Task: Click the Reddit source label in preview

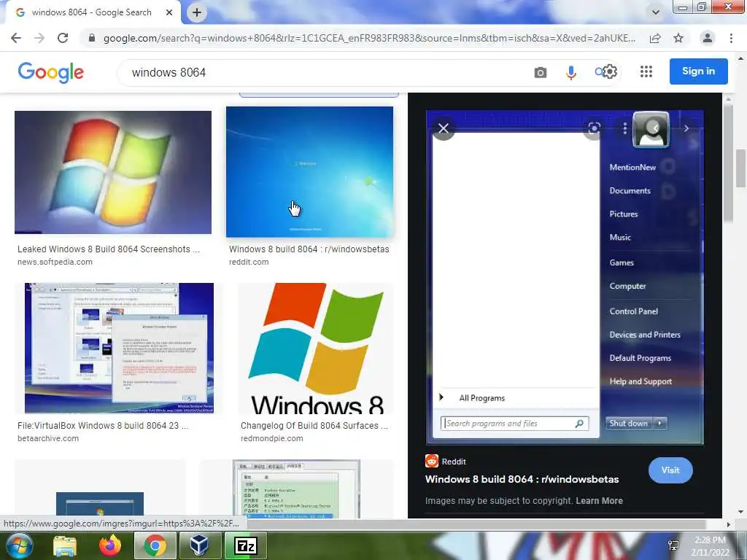Action: 454,462
